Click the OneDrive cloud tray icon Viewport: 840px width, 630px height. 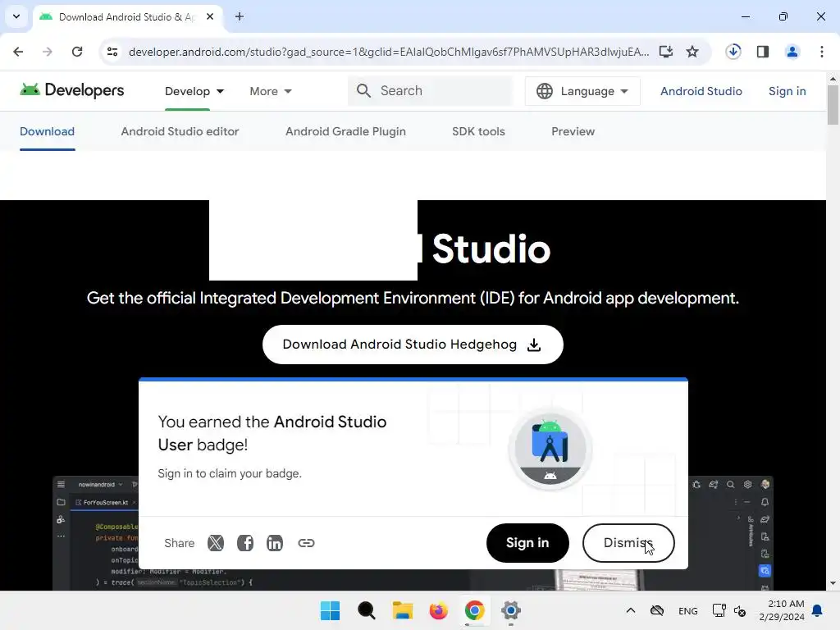tap(657, 610)
